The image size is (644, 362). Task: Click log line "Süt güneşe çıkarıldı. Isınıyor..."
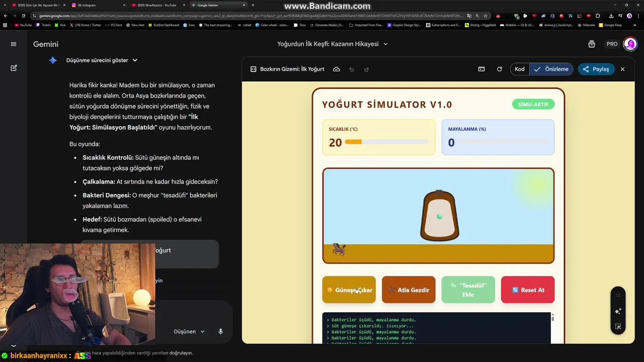click(372, 326)
